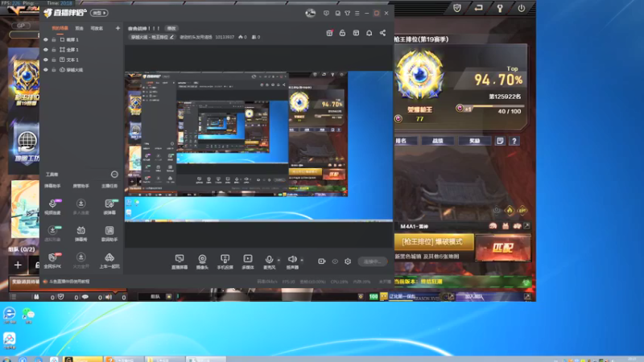Edit the 穿越火线 - 枪王排位 category selector
644x362 pixels.
tap(152, 37)
